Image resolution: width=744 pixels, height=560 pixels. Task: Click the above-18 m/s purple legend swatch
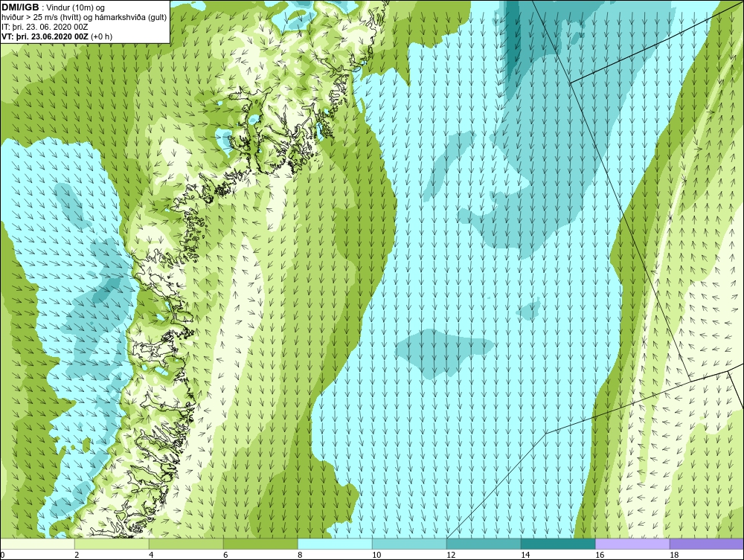[707, 544]
